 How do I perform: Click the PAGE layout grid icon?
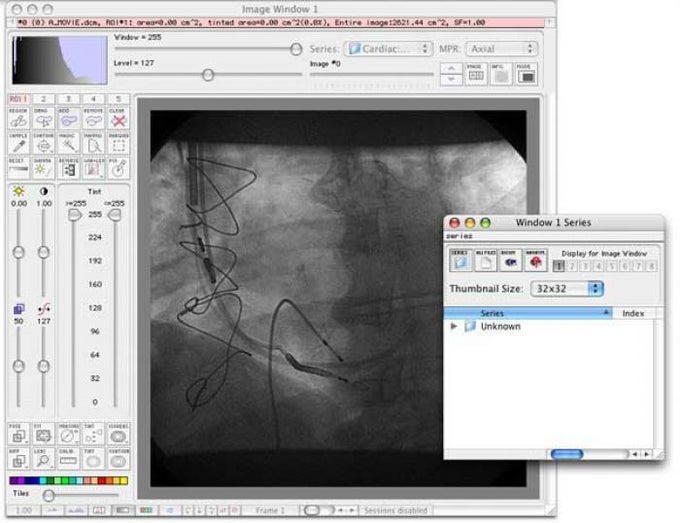476,74
